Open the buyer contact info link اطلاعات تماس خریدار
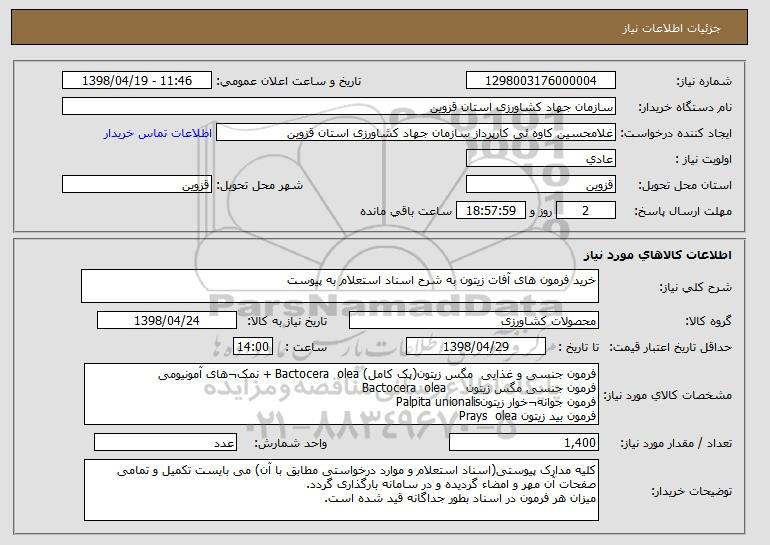This screenshot has width=770, height=545. [158, 133]
